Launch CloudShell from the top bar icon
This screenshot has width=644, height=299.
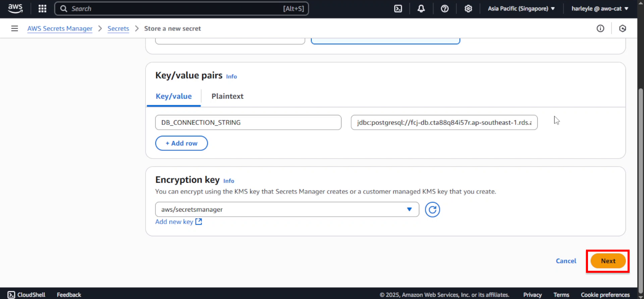pyautogui.click(x=398, y=8)
